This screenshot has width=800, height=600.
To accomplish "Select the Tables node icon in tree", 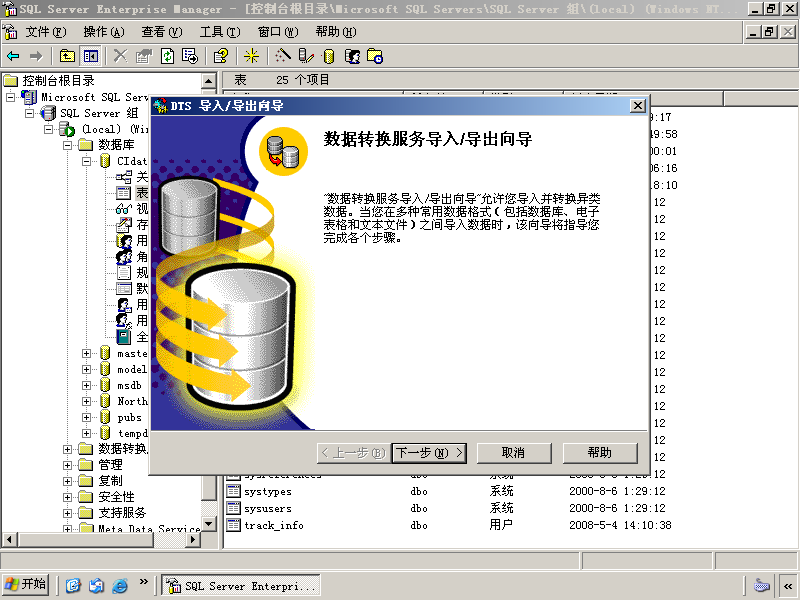I will 124,193.
